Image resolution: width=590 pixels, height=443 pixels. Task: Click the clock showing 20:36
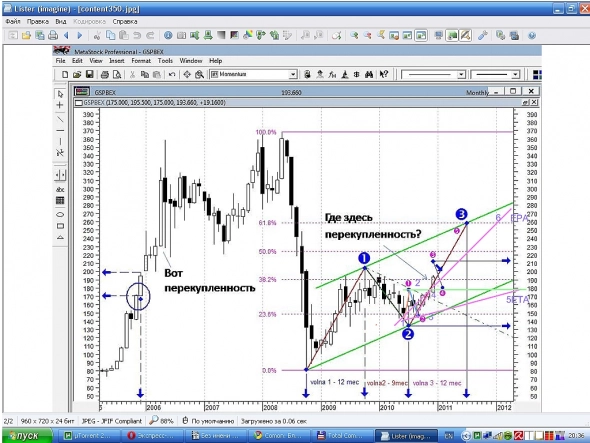click(576, 436)
